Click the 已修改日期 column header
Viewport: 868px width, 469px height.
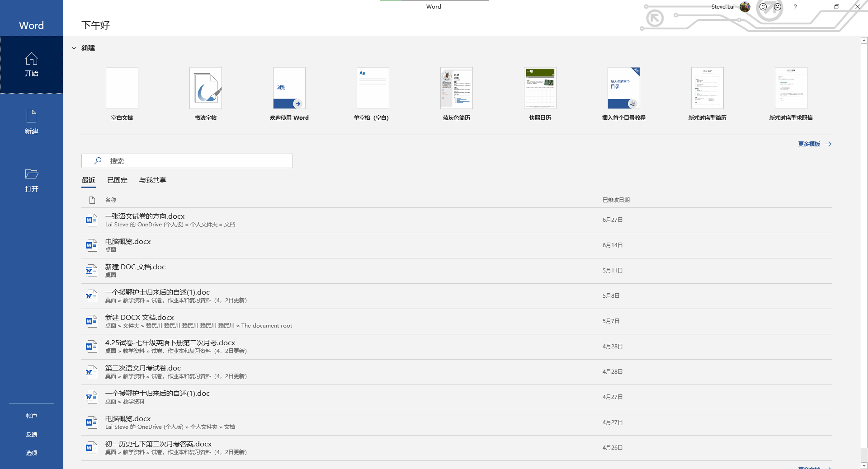(616, 200)
